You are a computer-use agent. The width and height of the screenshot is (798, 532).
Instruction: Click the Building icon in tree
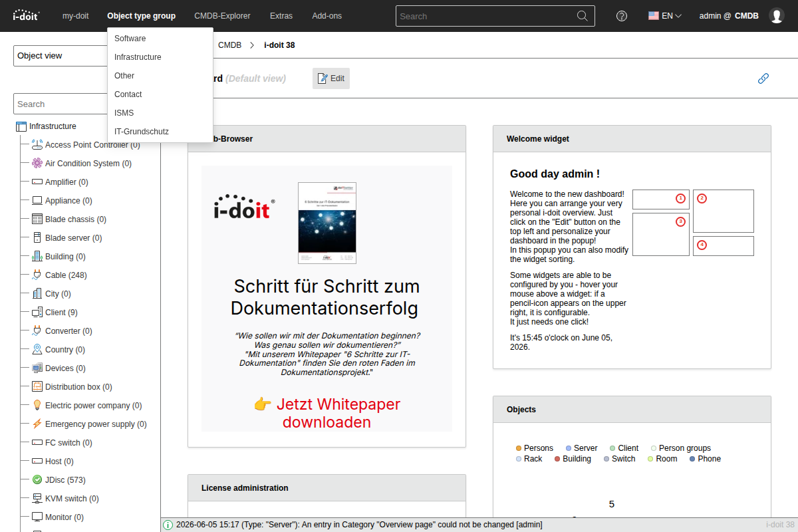(x=37, y=257)
